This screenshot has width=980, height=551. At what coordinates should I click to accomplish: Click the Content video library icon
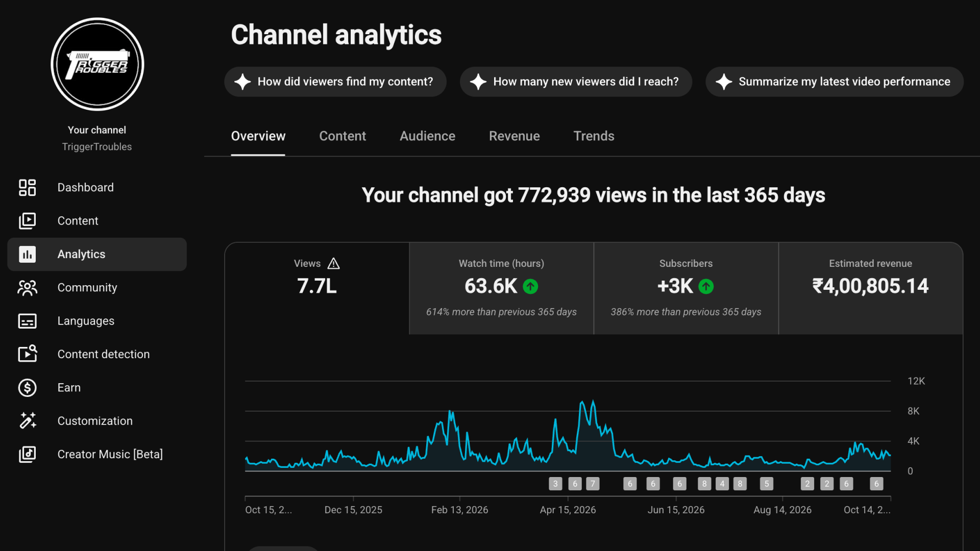pyautogui.click(x=27, y=221)
